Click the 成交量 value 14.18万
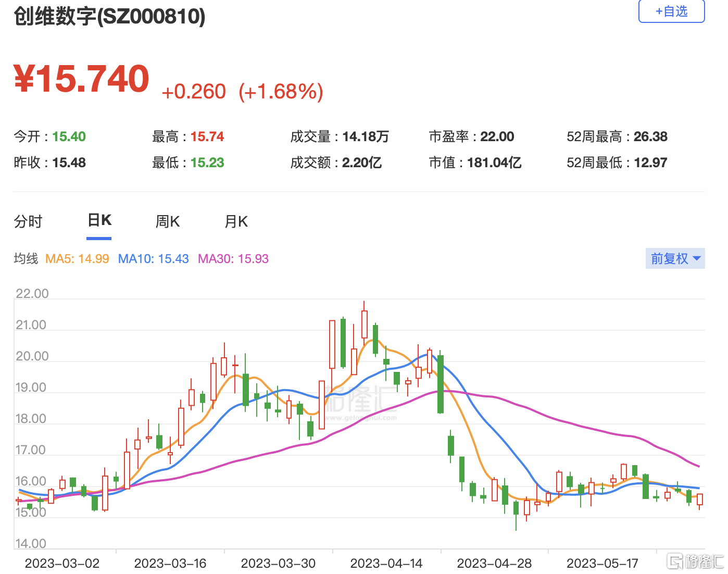728x574 pixels. point(366,136)
